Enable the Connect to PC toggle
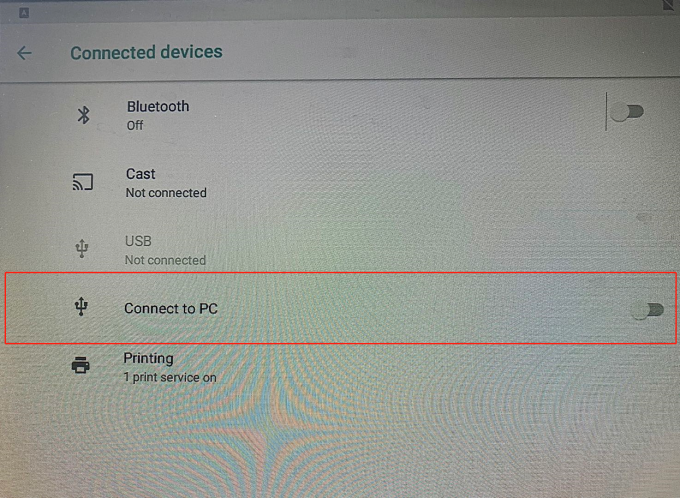Viewport: 680px width, 498px height. (x=648, y=310)
